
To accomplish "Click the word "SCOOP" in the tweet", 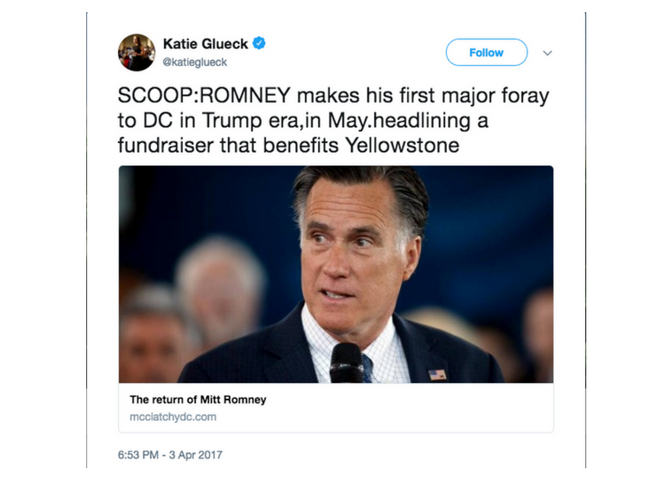I will (155, 96).
